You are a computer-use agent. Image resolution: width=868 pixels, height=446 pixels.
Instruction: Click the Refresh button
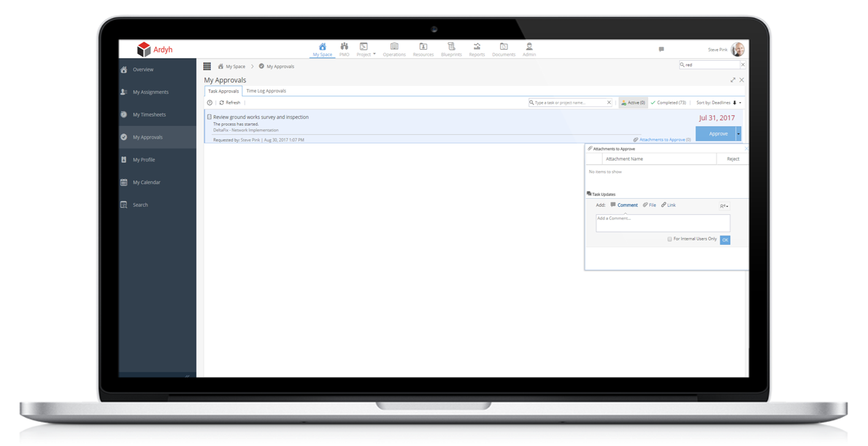click(230, 103)
